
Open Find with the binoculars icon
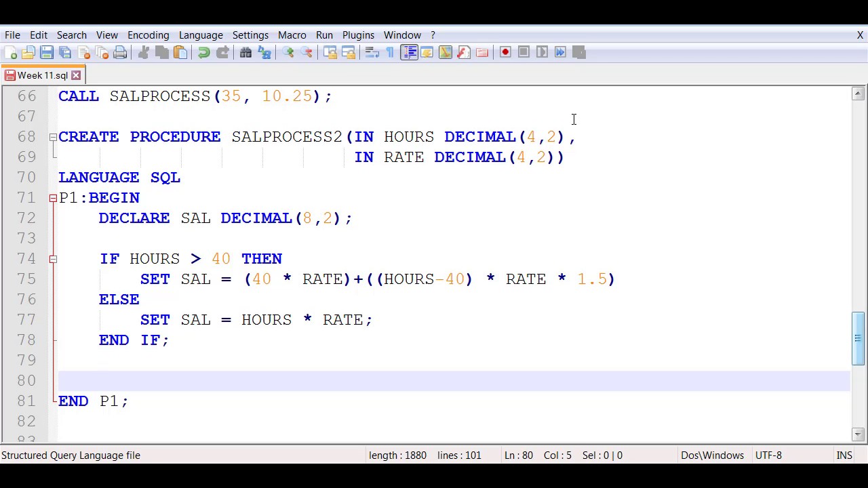click(246, 52)
